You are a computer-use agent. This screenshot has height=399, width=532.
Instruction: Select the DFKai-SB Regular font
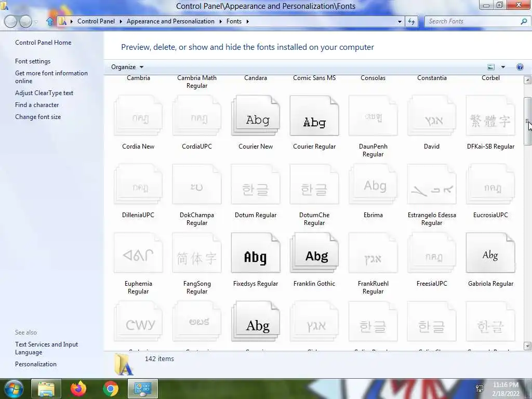[490, 116]
